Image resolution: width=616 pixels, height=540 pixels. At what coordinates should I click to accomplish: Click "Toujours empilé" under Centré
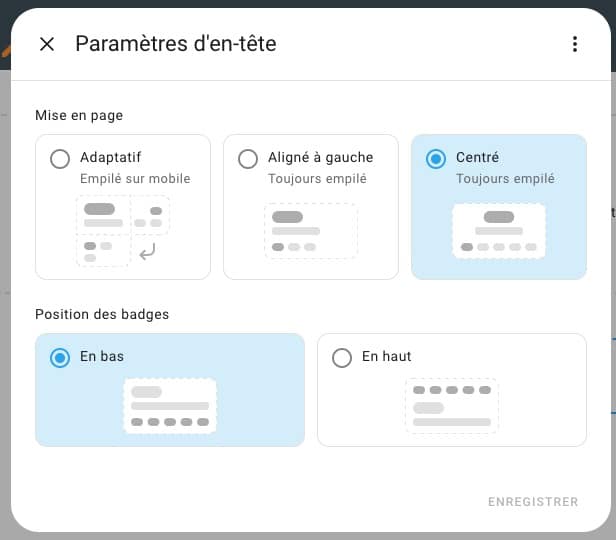coord(505,179)
